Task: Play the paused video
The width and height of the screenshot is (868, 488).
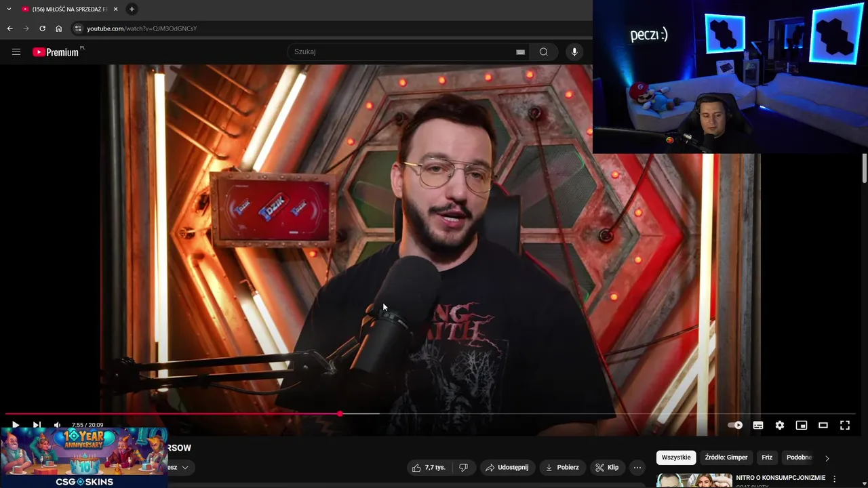Action: pos(16,425)
